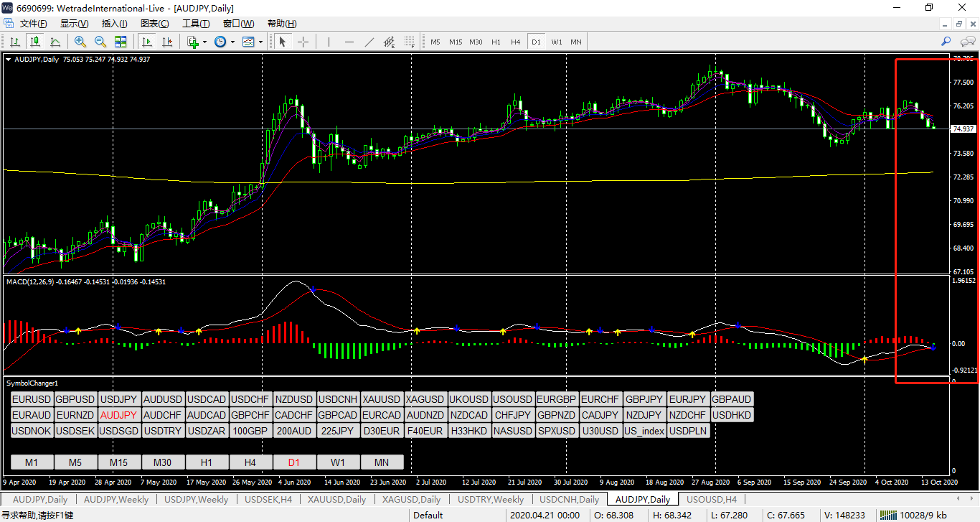Screen dimensions: 980x522
Task: Pick the trendline drawing tool
Action: [x=369, y=42]
